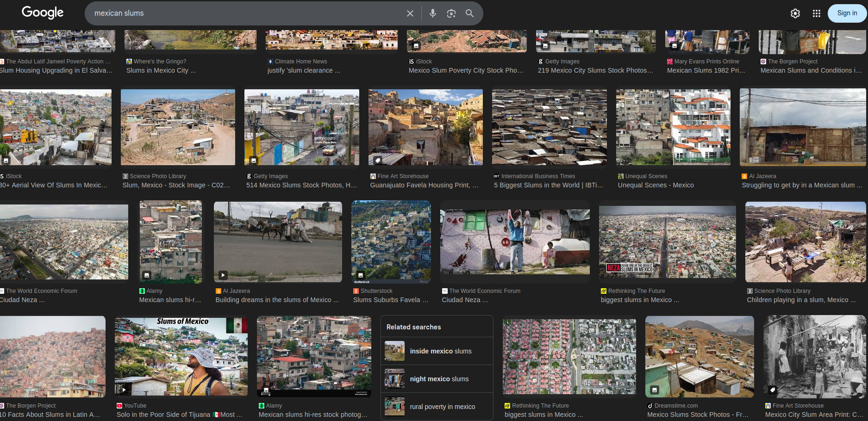Click the Sign in button
The image size is (868, 421).
click(x=847, y=13)
